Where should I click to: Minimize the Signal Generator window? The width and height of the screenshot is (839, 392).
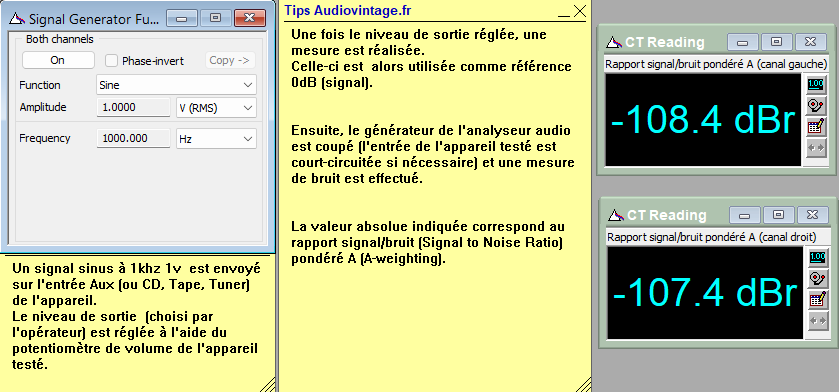pos(181,18)
